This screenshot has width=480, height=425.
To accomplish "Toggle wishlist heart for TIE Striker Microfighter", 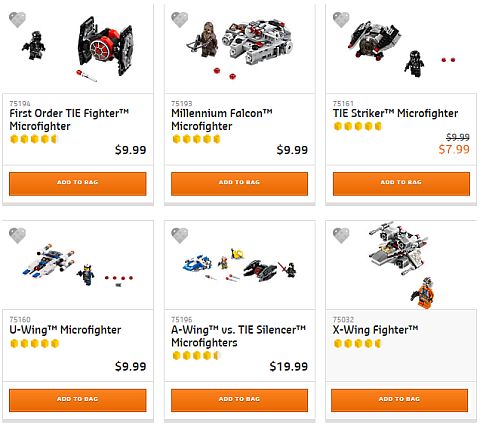I will [341, 20].
